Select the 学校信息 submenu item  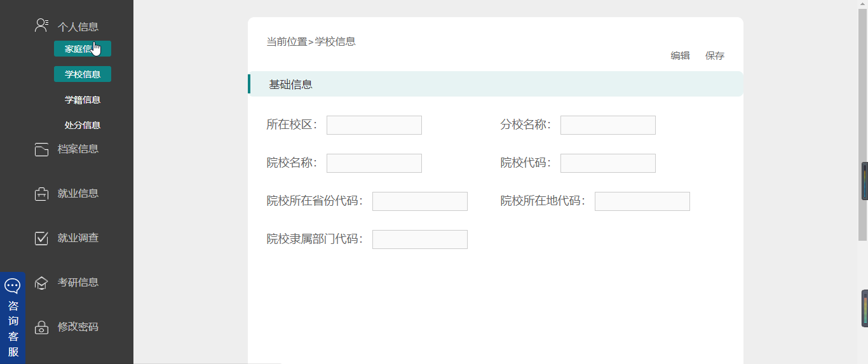click(x=82, y=74)
